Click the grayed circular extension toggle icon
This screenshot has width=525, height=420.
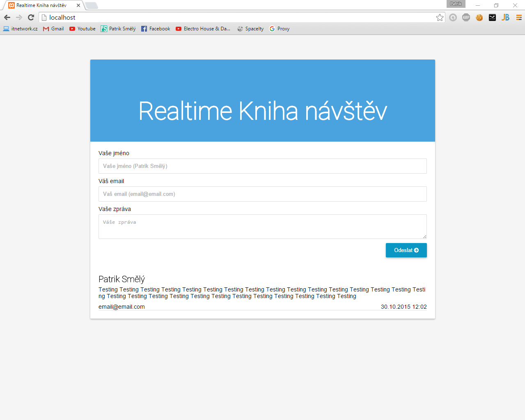pos(453,18)
